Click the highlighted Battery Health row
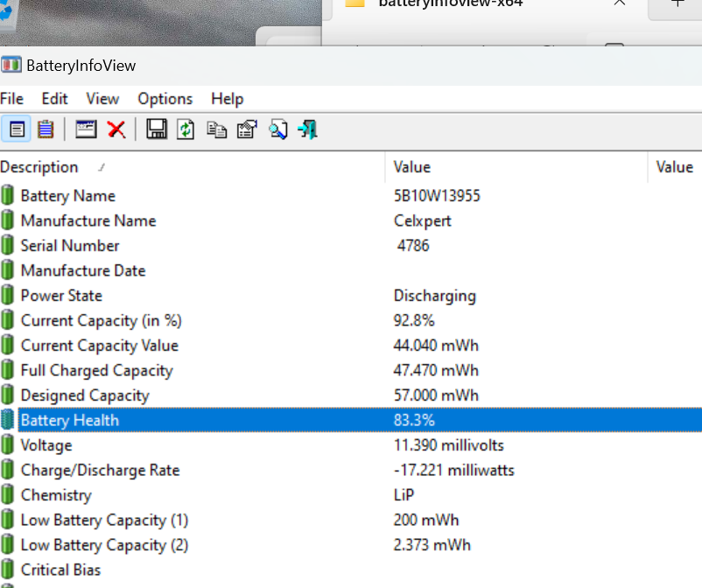Image resolution: width=702 pixels, height=588 pixels. coord(351,420)
